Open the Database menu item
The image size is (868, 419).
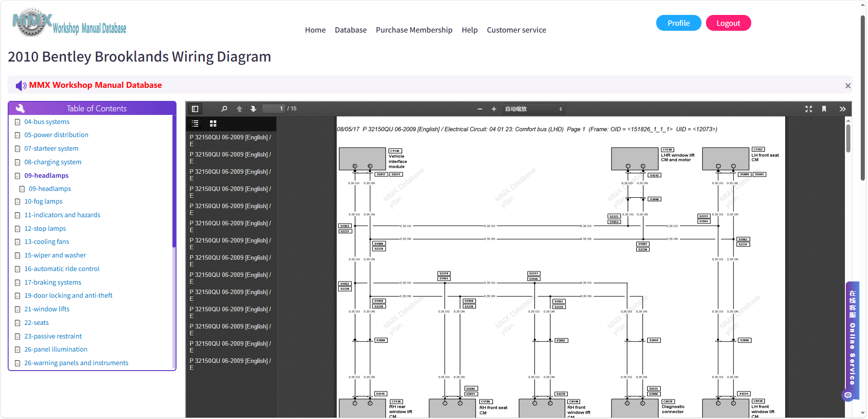(x=351, y=30)
